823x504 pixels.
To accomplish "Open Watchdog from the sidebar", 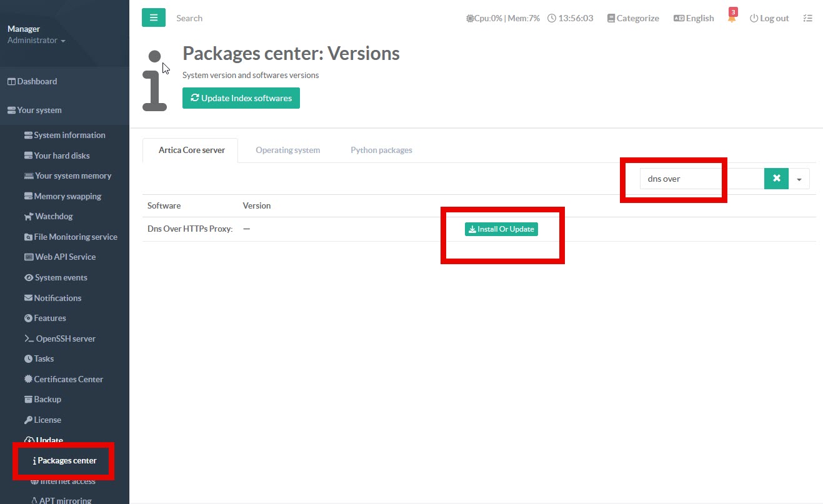I will tap(53, 217).
